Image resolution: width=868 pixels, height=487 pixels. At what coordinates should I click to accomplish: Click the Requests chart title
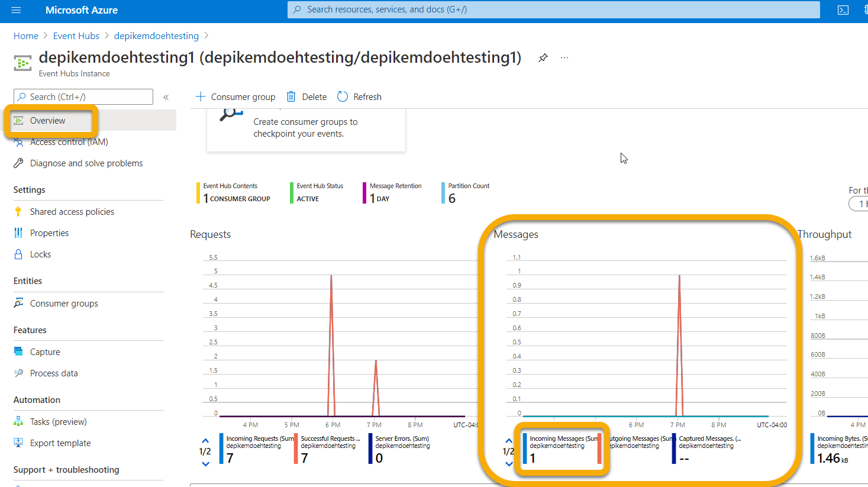point(210,234)
